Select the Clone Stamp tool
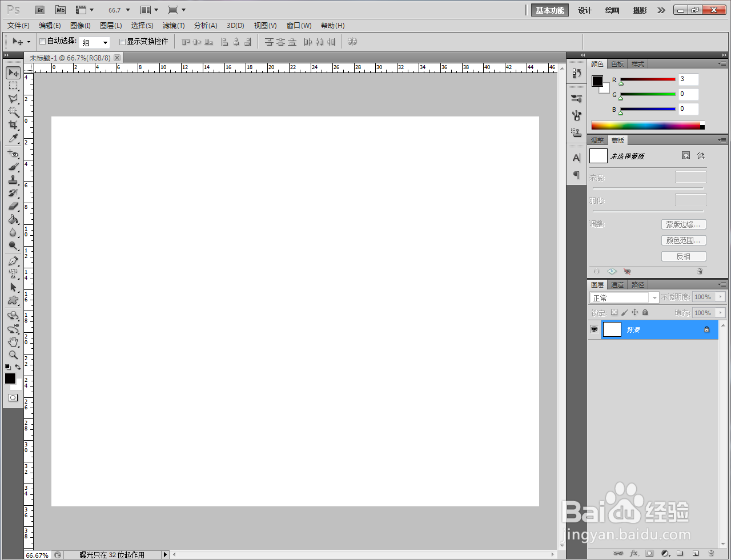 click(13, 180)
